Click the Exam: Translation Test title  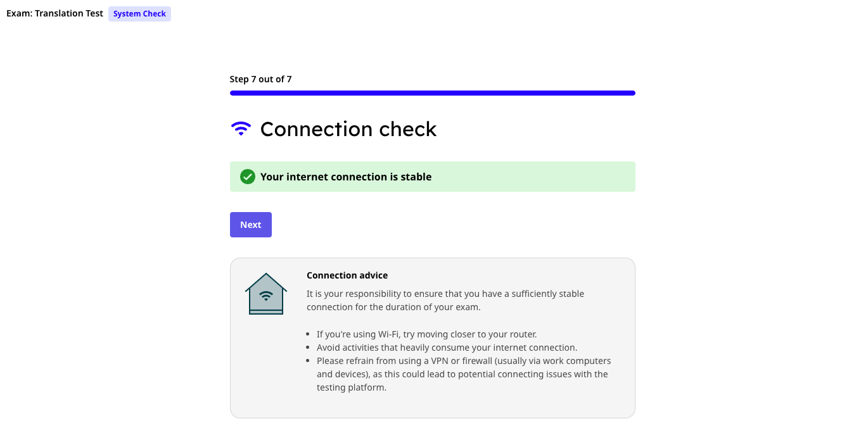point(54,13)
